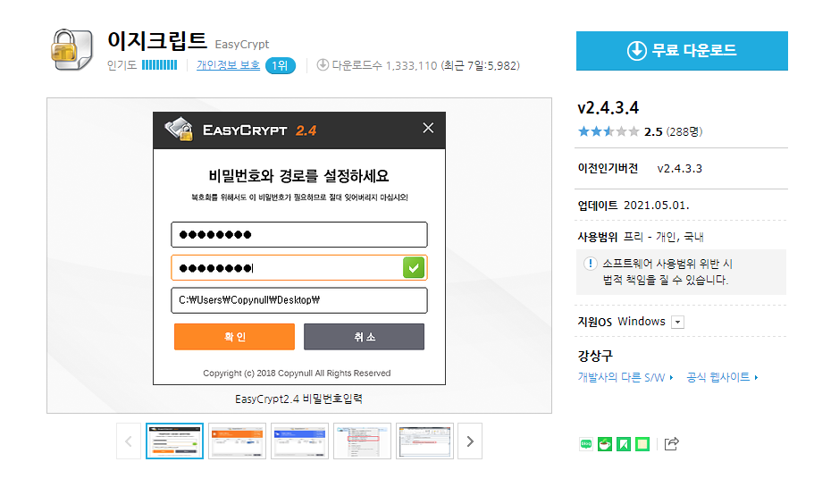Select the third blue-header thumbnail
The height and width of the screenshot is (504, 814).
pos(299,441)
